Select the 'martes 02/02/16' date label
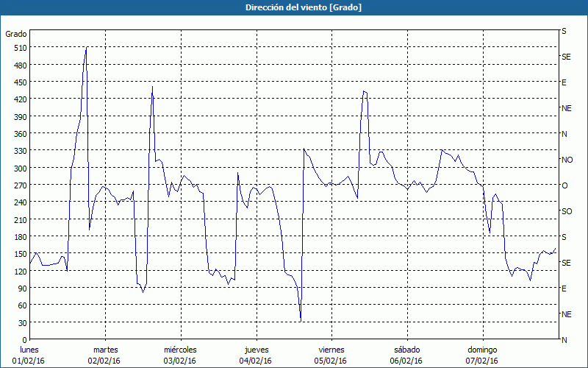Screen dimensions: 588x368 pos(105,355)
